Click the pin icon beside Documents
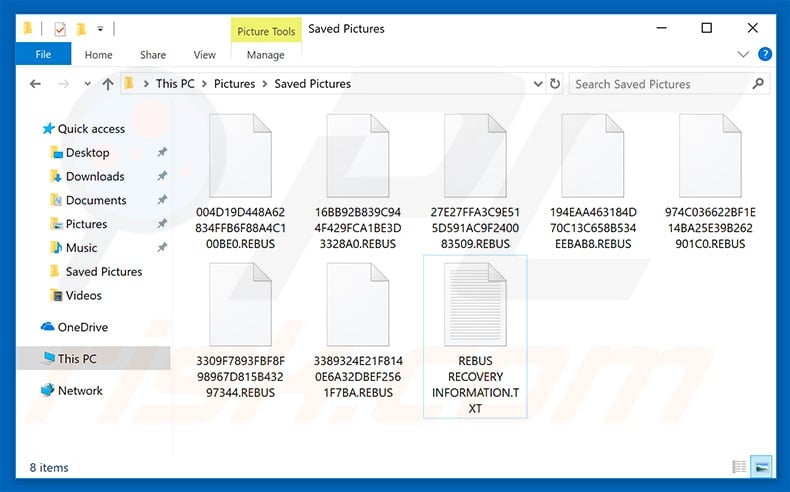Screen dimensions: 790x492 coord(162,199)
